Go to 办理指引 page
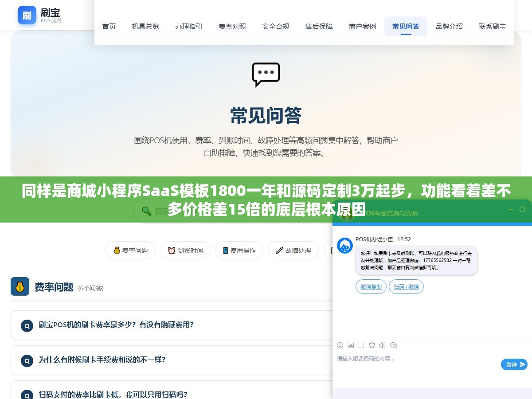This screenshot has height=399, width=532. point(189,26)
